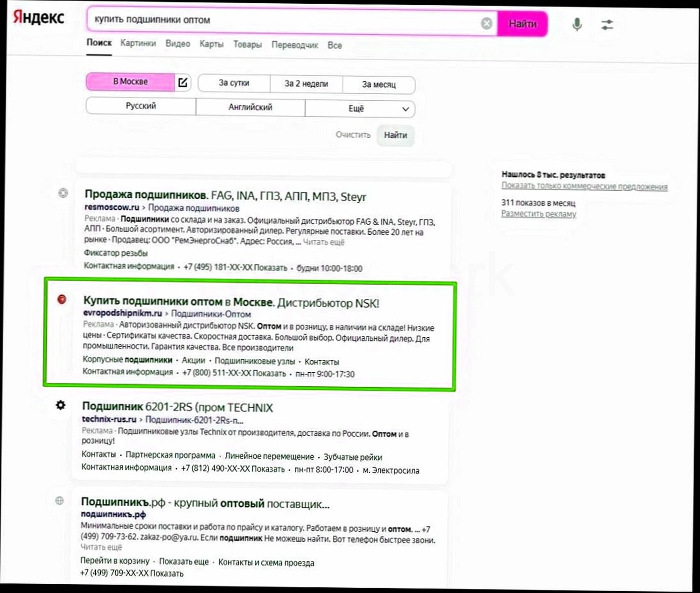
Task: Open search settings sliders icon
Action: tap(607, 24)
